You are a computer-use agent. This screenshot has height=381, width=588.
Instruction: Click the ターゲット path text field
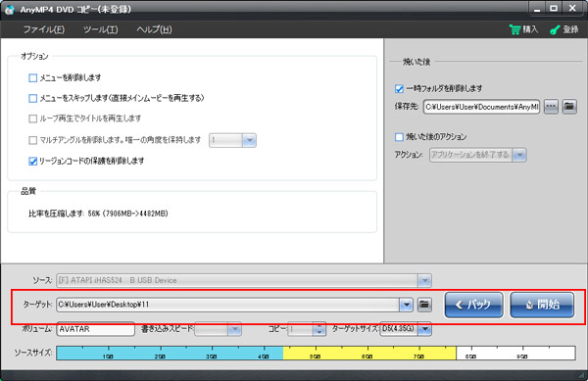point(228,305)
